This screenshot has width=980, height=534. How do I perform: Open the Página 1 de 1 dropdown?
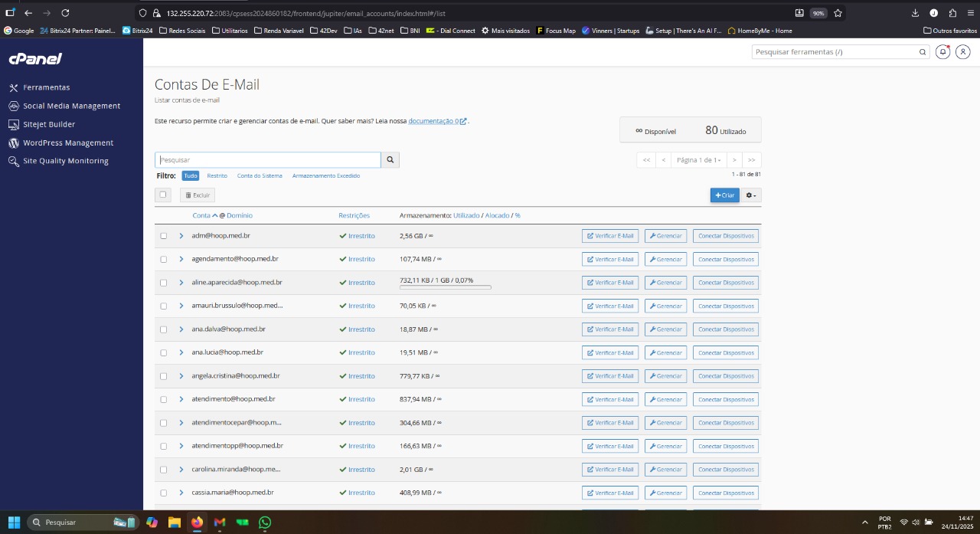(698, 160)
